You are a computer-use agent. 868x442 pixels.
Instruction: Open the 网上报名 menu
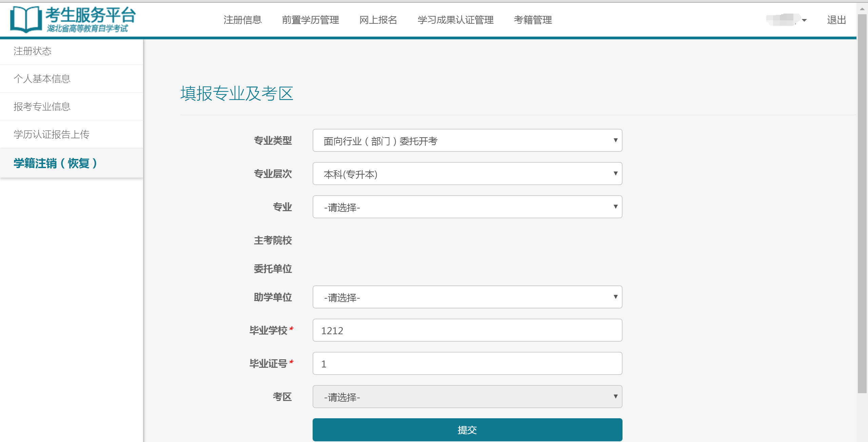[x=378, y=20]
